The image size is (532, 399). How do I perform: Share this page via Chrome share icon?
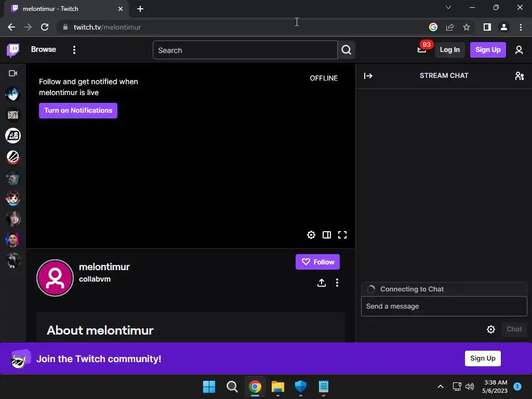click(x=450, y=27)
